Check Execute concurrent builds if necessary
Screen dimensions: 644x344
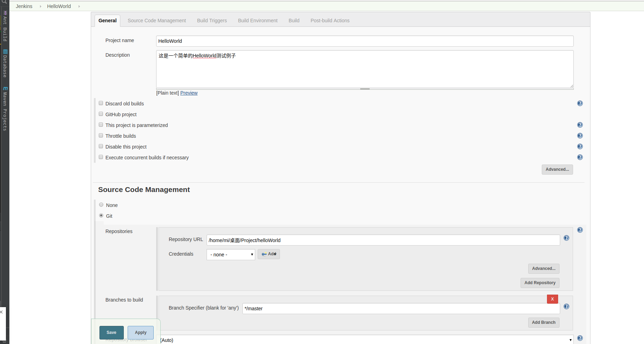pyautogui.click(x=101, y=157)
